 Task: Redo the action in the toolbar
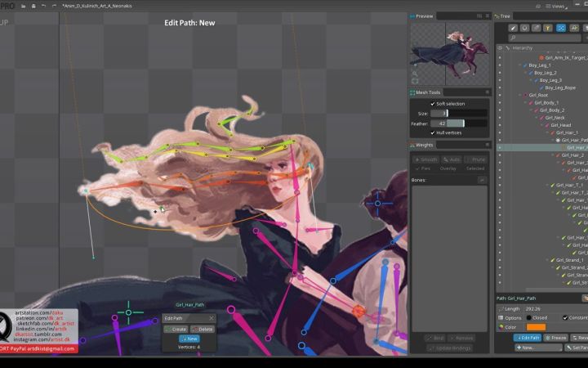[54, 6]
